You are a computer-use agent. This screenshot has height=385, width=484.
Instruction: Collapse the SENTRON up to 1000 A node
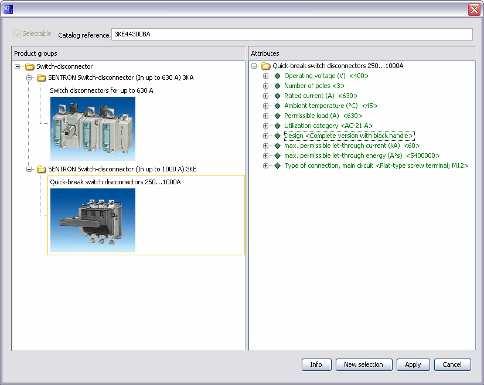[x=29, y=169]
